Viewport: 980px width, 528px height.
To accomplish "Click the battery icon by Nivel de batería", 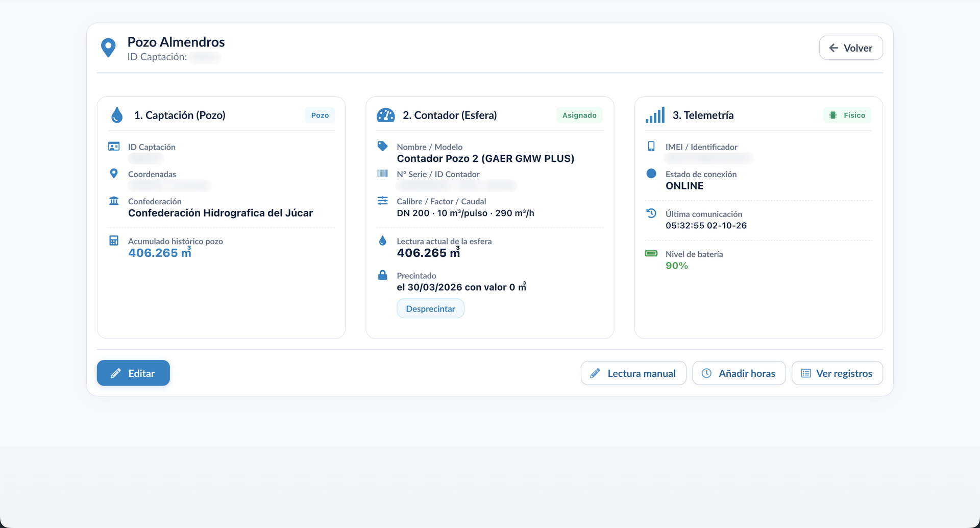I will click(651, 253).
